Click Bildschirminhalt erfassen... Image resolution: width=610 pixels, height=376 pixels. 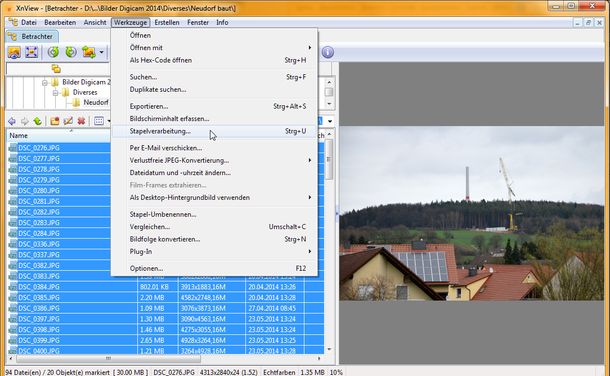214,119
